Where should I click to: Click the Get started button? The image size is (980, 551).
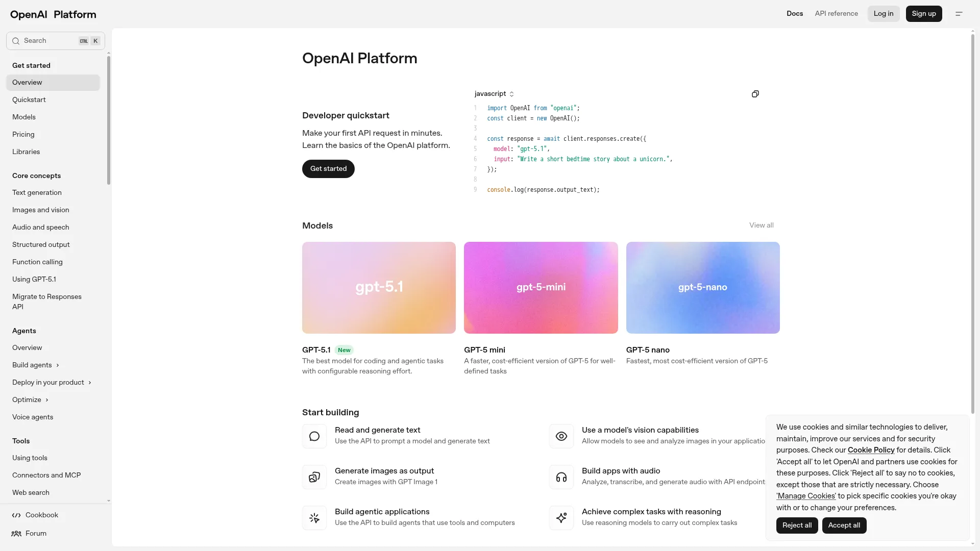pos(328,169)
